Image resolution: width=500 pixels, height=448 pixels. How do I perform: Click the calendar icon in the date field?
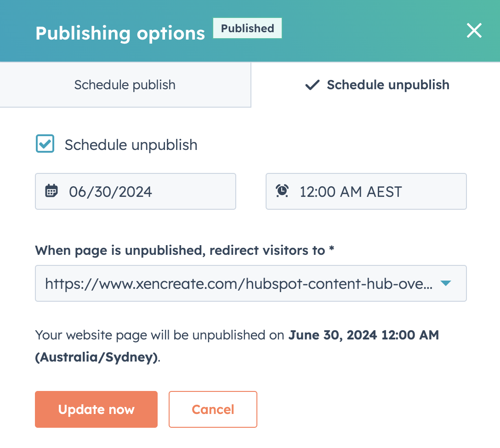coord(51,191)
